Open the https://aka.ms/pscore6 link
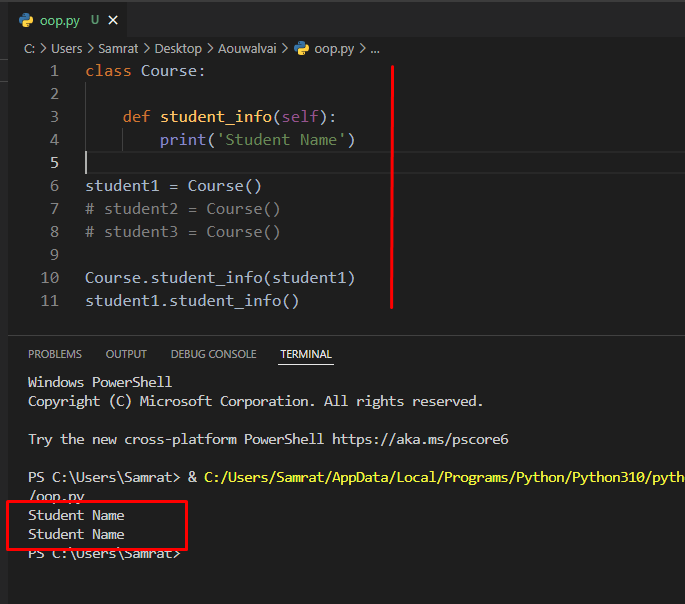 pos(420,439)
